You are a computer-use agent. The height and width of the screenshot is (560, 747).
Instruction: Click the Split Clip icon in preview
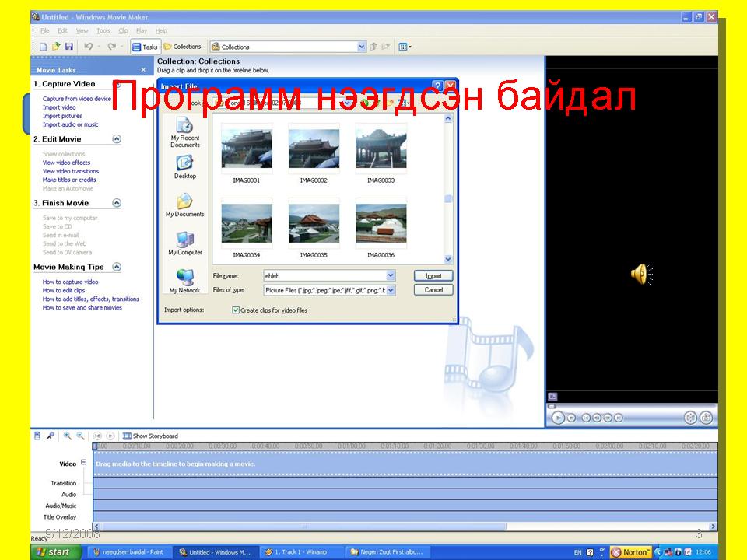tap(690, 418)
